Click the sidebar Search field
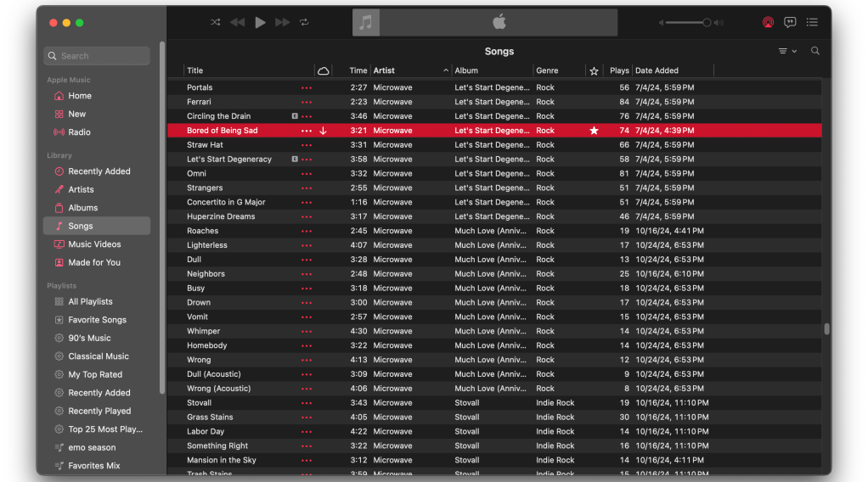Image resolution: width=868 pixels, height=482 pixels. [97, 56]
